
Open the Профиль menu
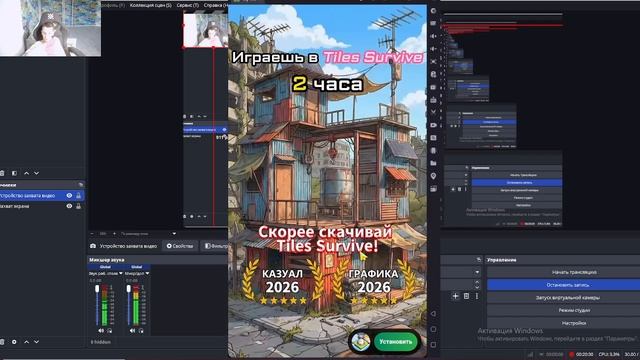coord(112,5)
